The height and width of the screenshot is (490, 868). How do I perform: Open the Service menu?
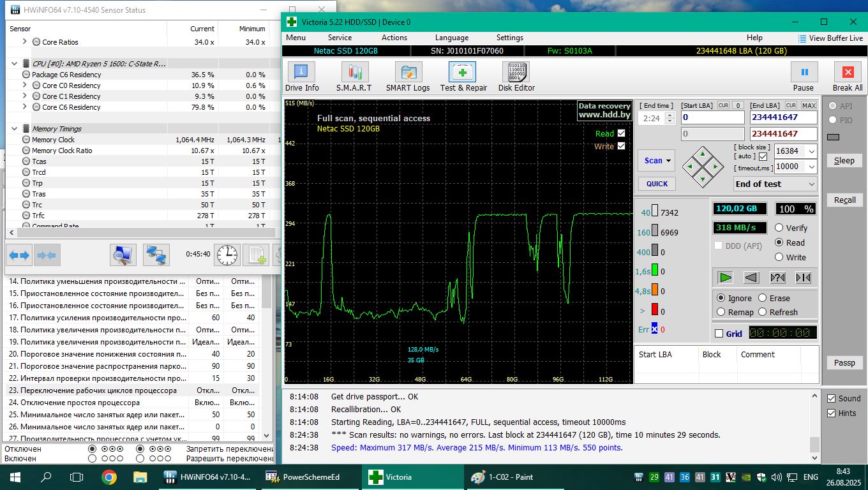(x=340, y=38)
